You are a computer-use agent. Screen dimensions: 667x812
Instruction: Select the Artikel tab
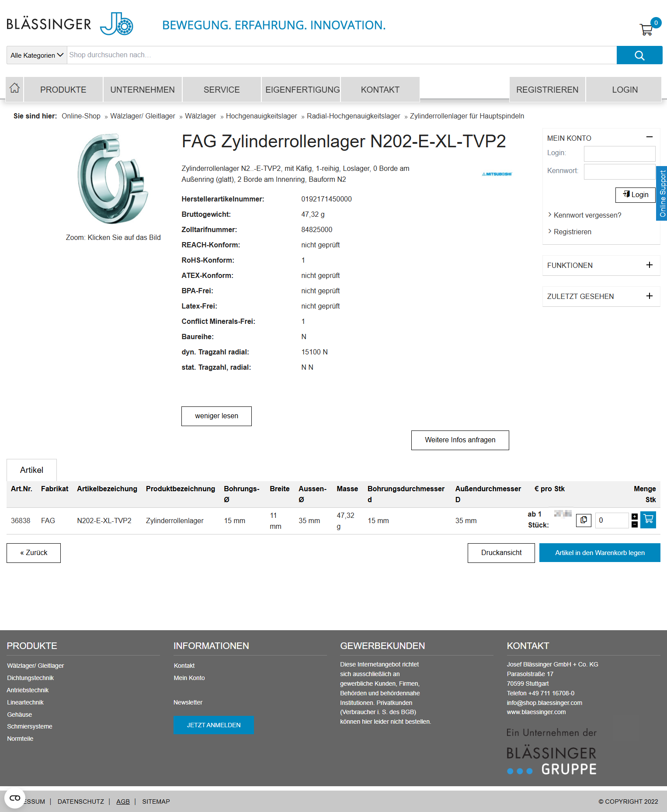(x=31, y=470)
